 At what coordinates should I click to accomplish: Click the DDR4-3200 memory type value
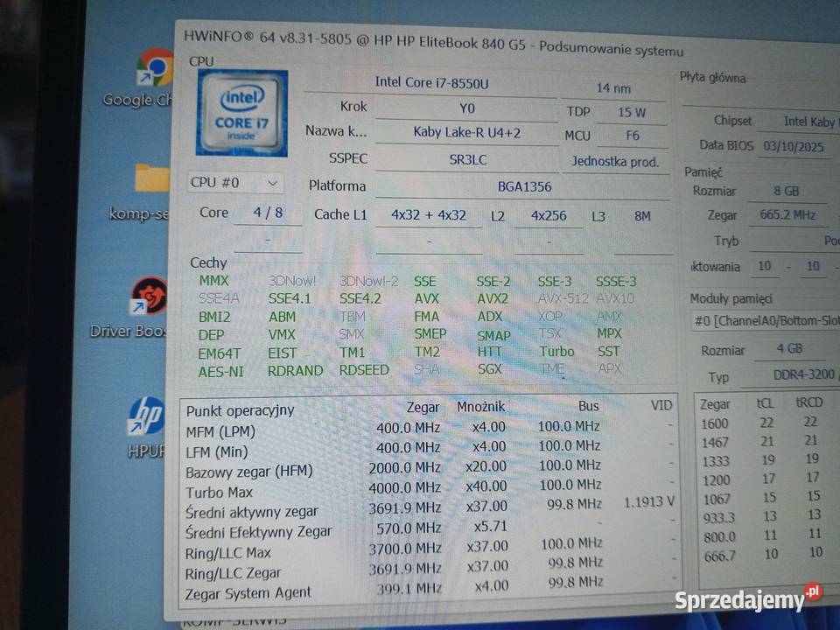pos(803,375)
